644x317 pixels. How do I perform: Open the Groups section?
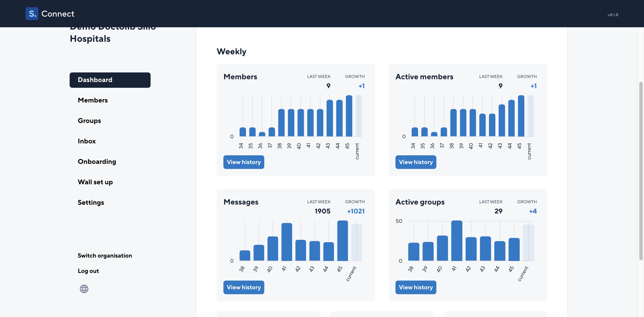(89, 121)
